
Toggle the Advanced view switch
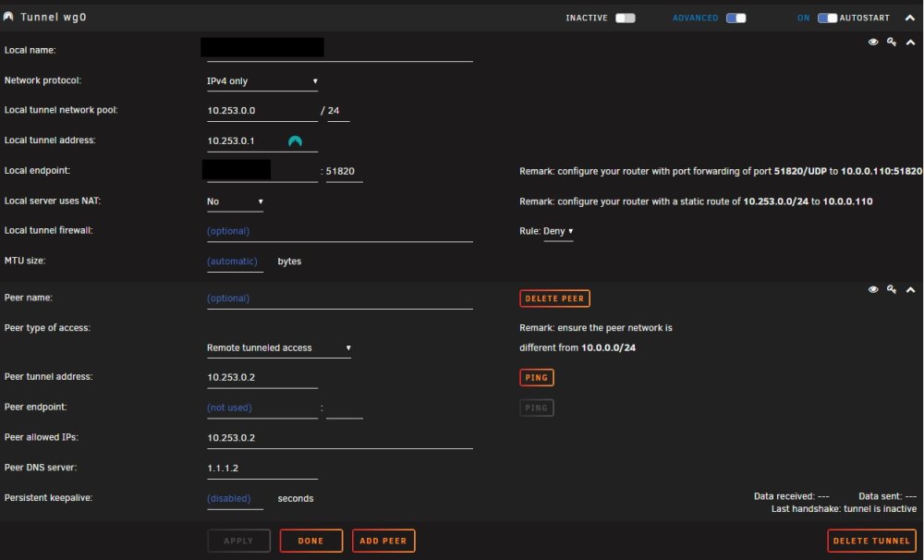click(x=736, y=18)
